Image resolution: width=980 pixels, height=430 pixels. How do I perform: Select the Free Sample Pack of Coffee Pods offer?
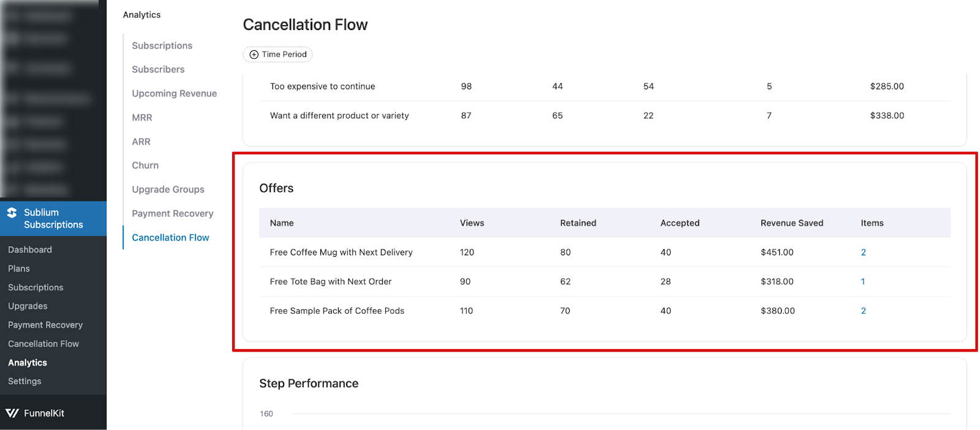pyautogui.click(x=337, y=311)
